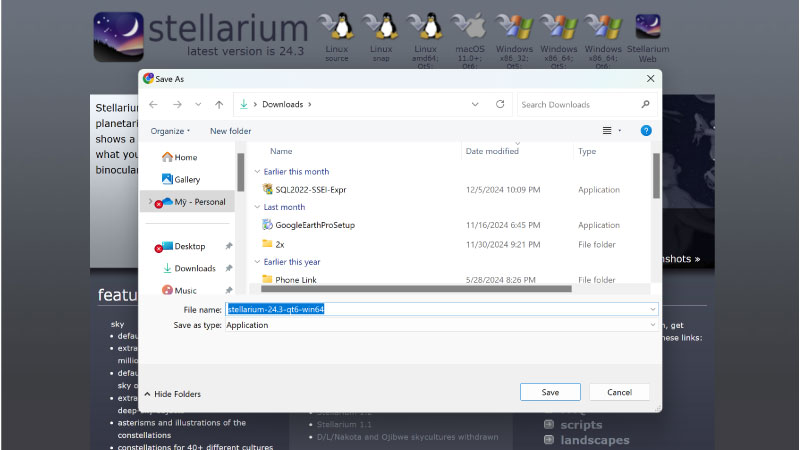Download the Windows x86_64 Qt6 installer
This screenshot has width=800, height=450.
[x=603, y=40]
